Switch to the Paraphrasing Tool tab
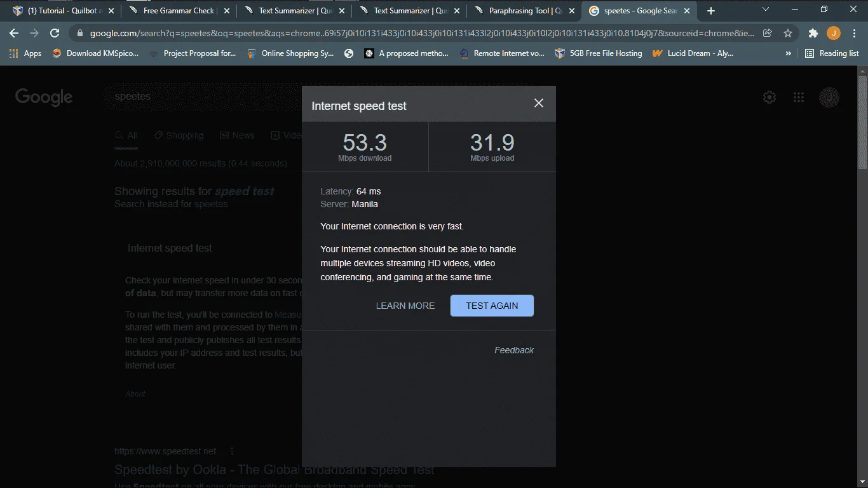The width and height of the screenshot is (868, 488). [x=524, y=11]
